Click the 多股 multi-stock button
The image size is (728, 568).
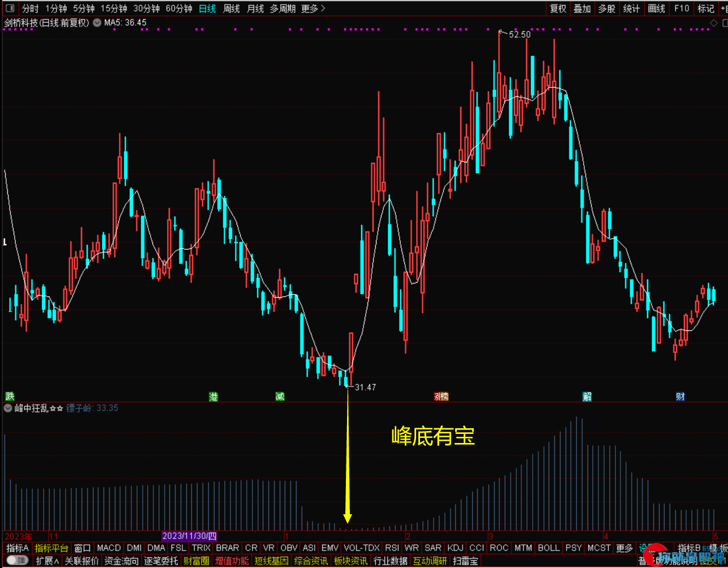coord(607,8)
